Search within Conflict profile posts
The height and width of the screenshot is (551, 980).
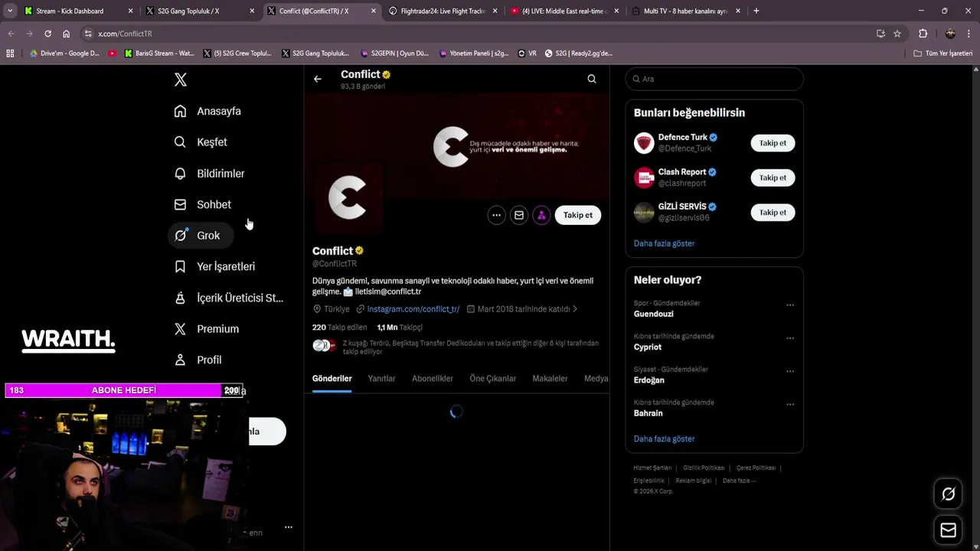tap(592, 79)
